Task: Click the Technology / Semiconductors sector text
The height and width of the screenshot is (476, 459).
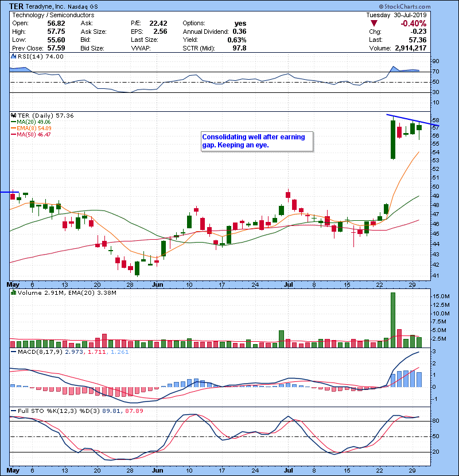Action: pyautogui.click(x=53, y=15)
